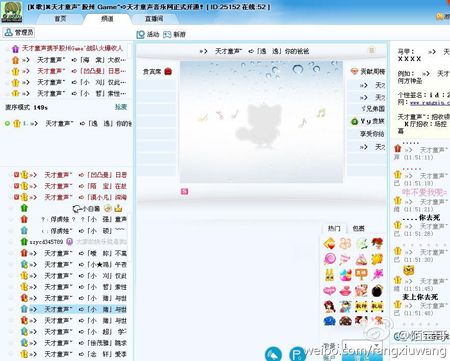The width and height of the screenshot is (450, 361).
Task: Click the 麦序模式 label
Action: pyautogui.click(x=17, y=107)
